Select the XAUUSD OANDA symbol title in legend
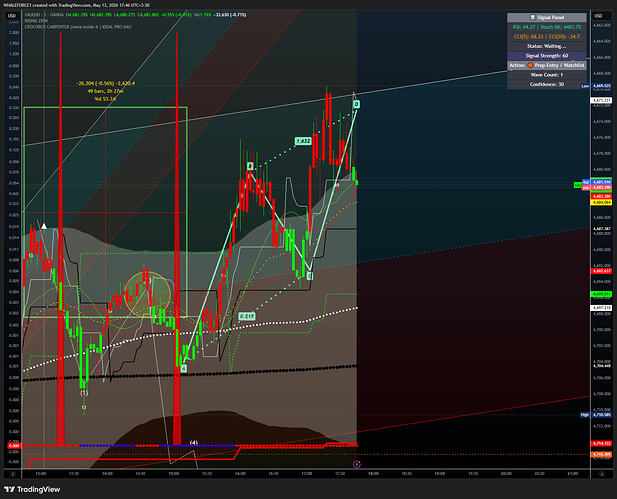 44,15
